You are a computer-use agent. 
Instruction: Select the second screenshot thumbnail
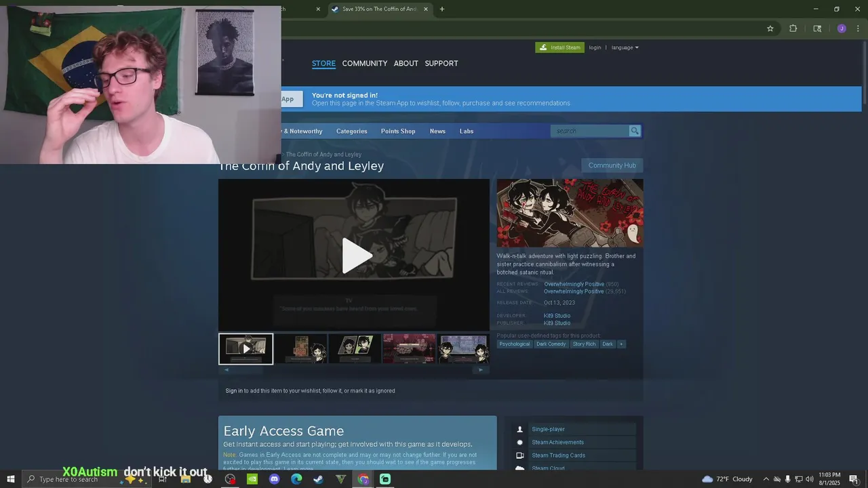pos(300,349)
